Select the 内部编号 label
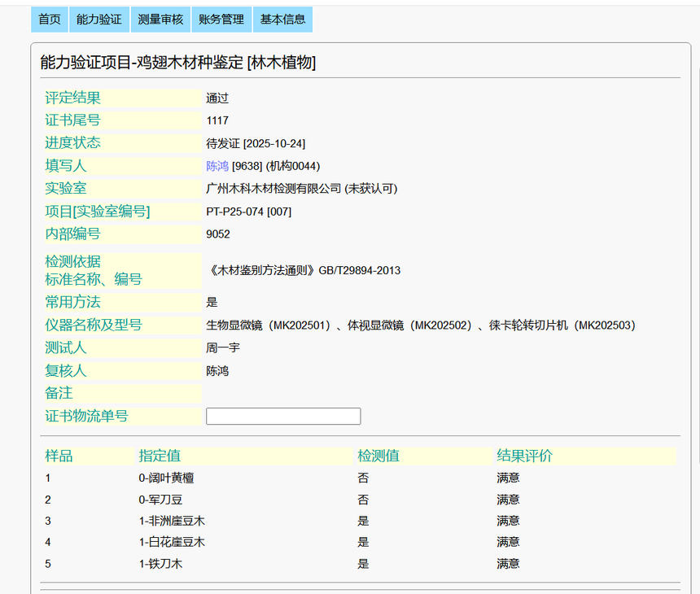700x594 pixels. 72,234
